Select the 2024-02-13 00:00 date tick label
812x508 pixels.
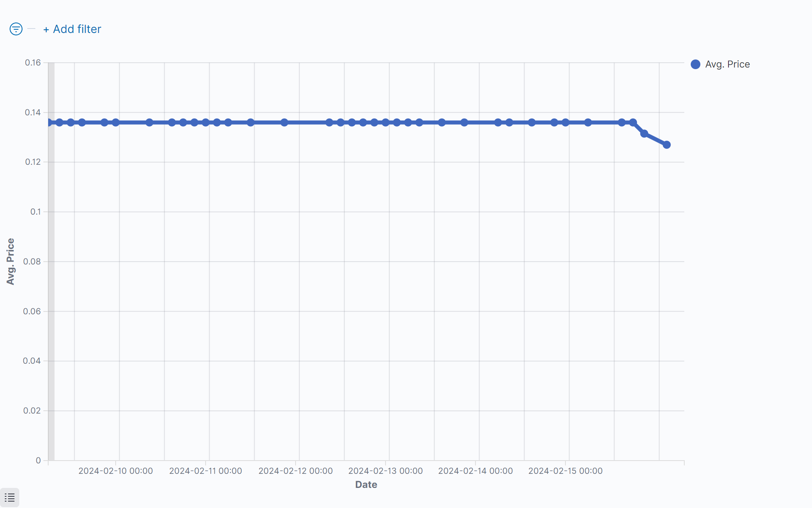[x=386, y=471]
